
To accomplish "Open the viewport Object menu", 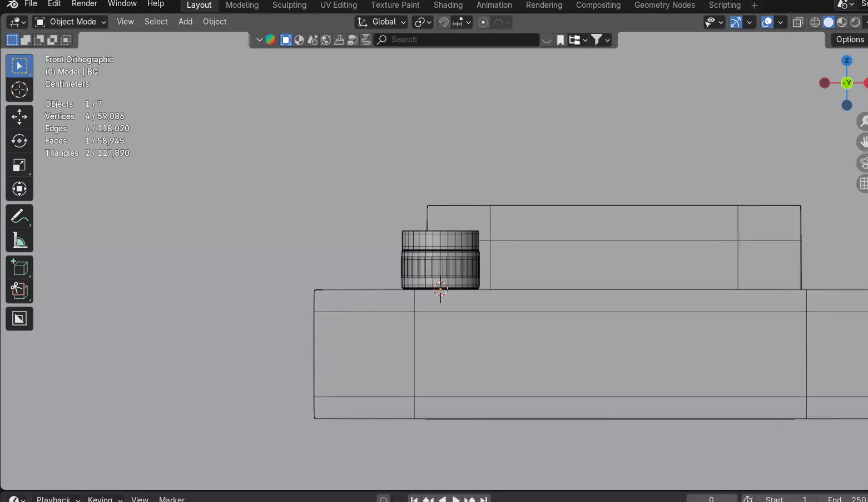I will (215, 22).
